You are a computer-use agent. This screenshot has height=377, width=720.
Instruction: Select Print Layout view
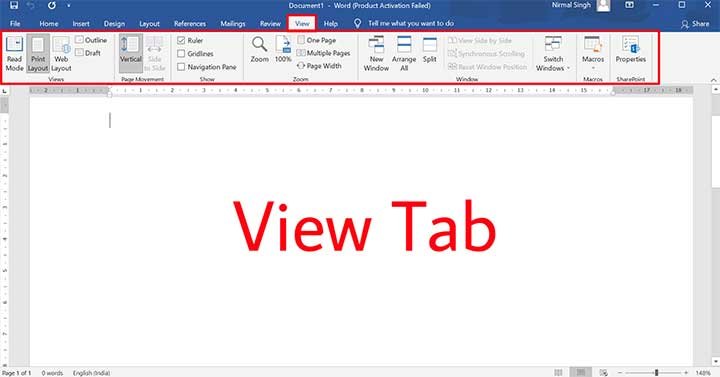(x=38, y=54)
